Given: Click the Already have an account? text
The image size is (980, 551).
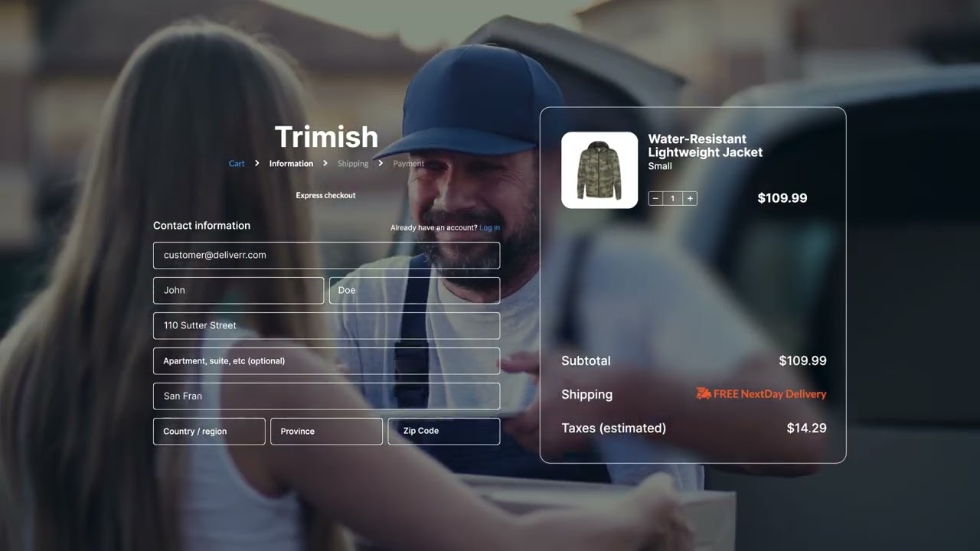Looking at the screenshot, I should pyautogui.click(x=433, y=227).
